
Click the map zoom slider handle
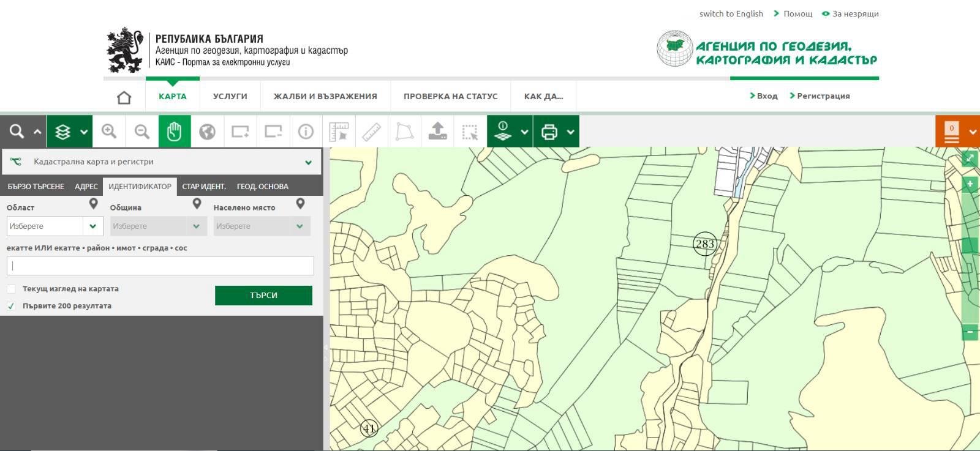click(x=970, y=245)
